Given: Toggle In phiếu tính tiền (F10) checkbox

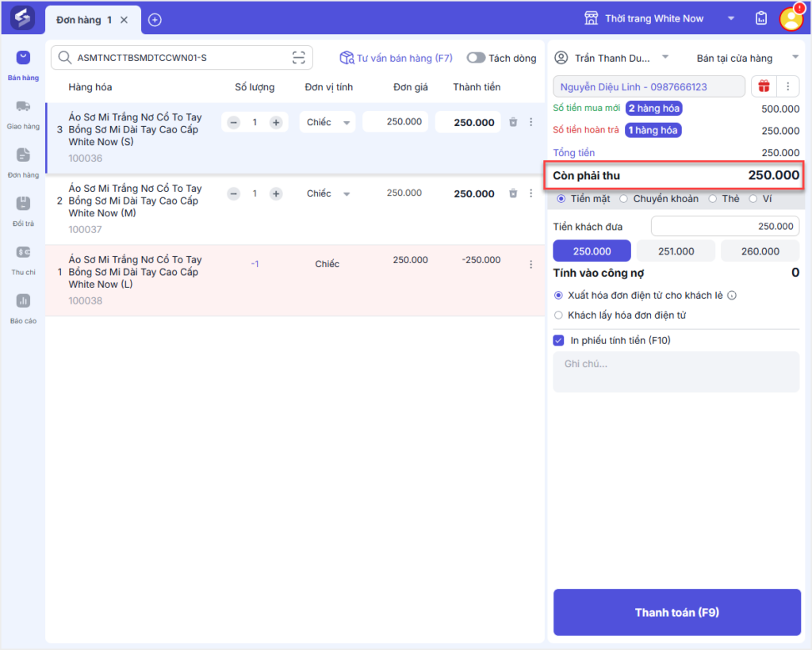Looking at the screenshot, I should pyautogui.click(x=558, y=341).
